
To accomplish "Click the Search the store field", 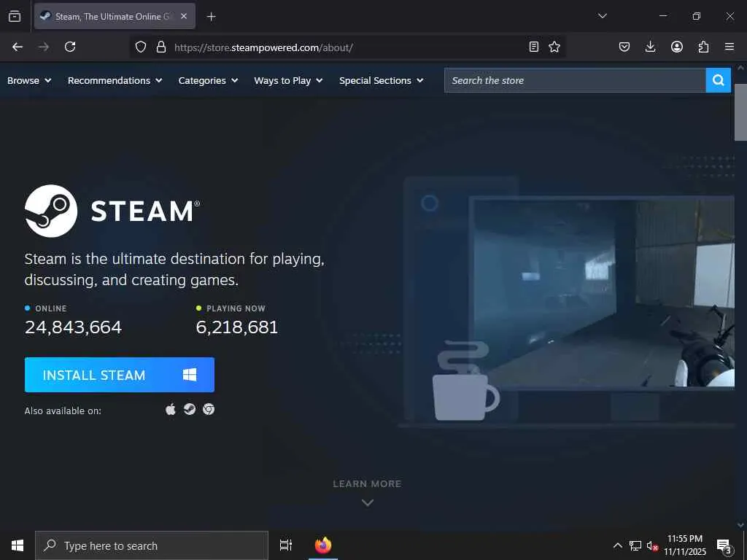I will point(575,80).
